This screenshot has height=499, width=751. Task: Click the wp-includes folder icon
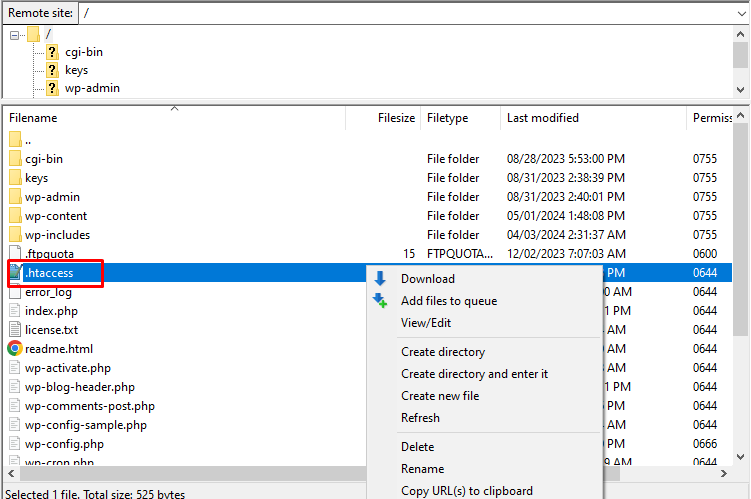pos(15,235)
